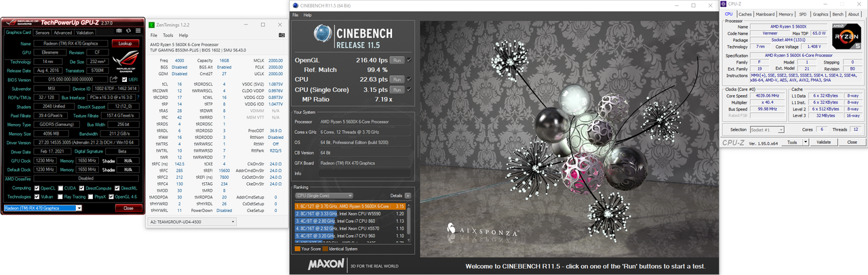
Task: Click the BIOS export share icon in GPU-Z
Action: click(x=114, y=79)
